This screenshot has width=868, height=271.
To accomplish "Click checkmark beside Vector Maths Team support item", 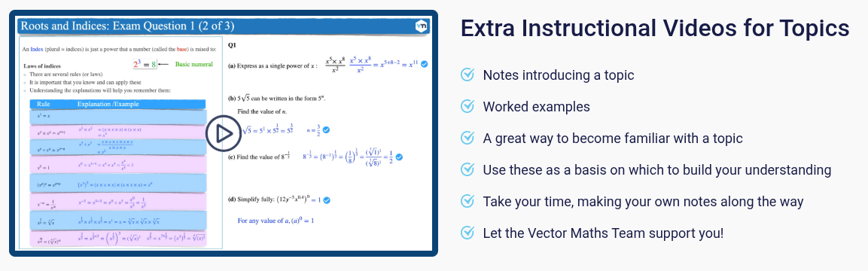I will [468, 233].
